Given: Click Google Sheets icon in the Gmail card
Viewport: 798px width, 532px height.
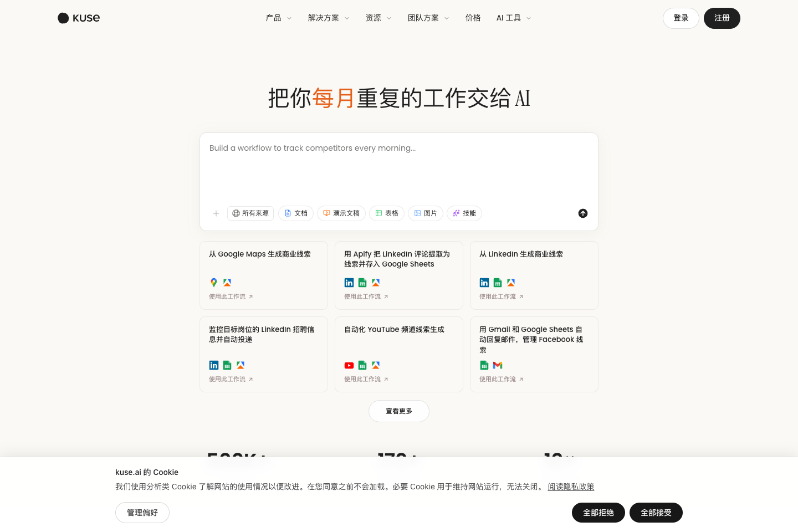Looking at the screenshot, I should [484, 365].
